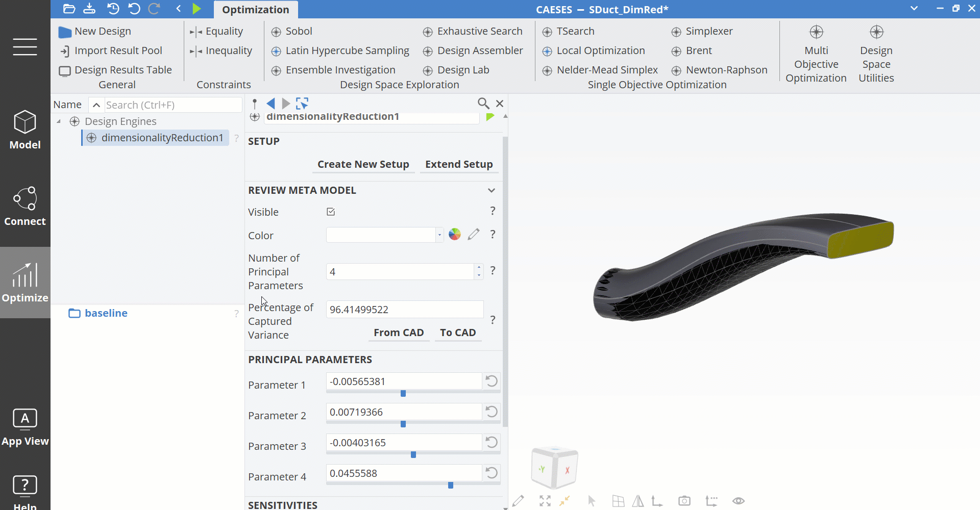Toggle the Visible checkbox in Review Meta Model
980x510 pixels.
point(331,212)
